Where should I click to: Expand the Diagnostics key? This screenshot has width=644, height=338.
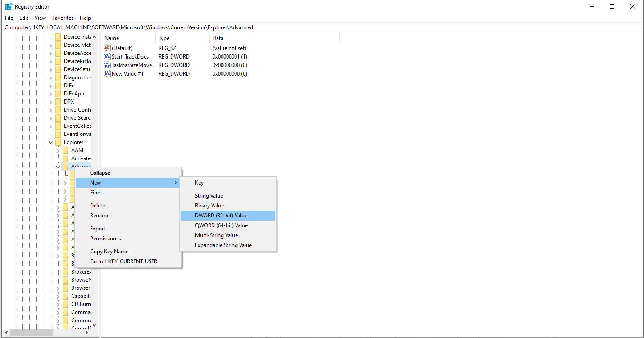click(50, 77)
